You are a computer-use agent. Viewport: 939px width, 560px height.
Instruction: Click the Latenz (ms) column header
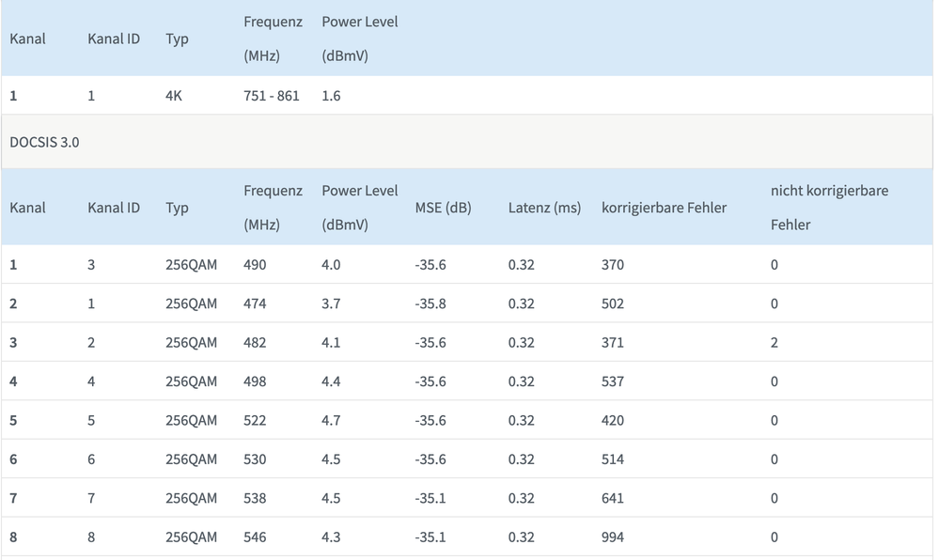[544, 208]
